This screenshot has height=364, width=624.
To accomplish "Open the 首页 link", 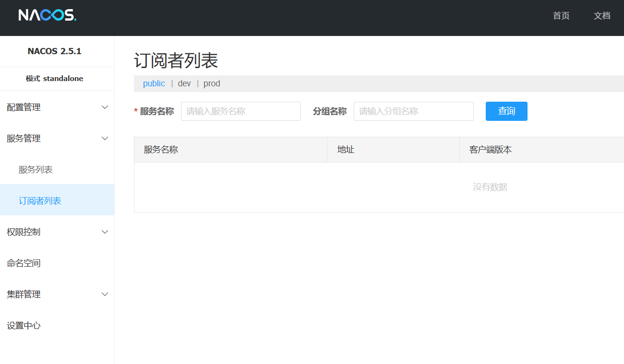I will coord(561,16).
